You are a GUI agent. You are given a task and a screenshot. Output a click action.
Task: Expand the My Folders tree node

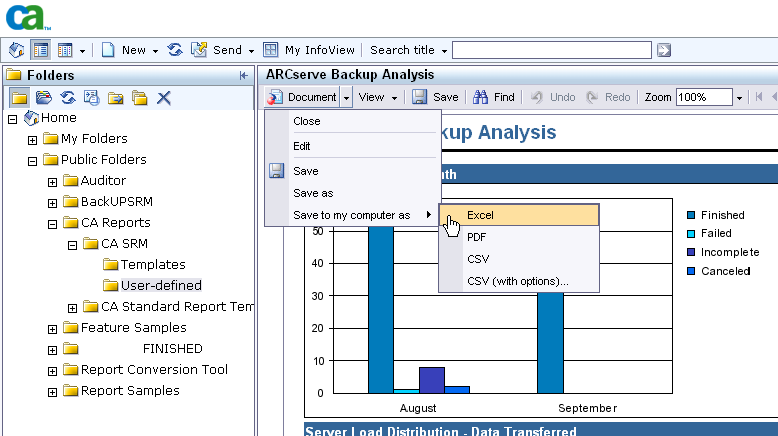click(33, 139)
